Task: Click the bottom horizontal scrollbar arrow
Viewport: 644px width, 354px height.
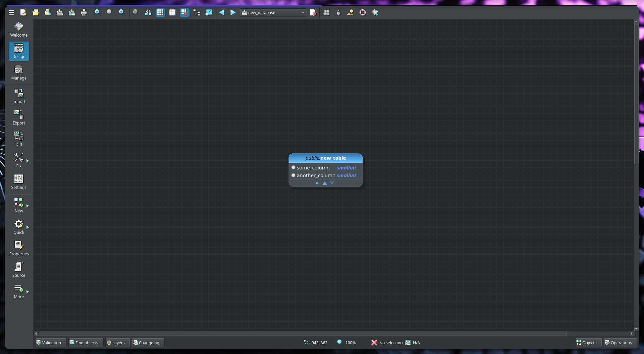Action: point(37,334)
